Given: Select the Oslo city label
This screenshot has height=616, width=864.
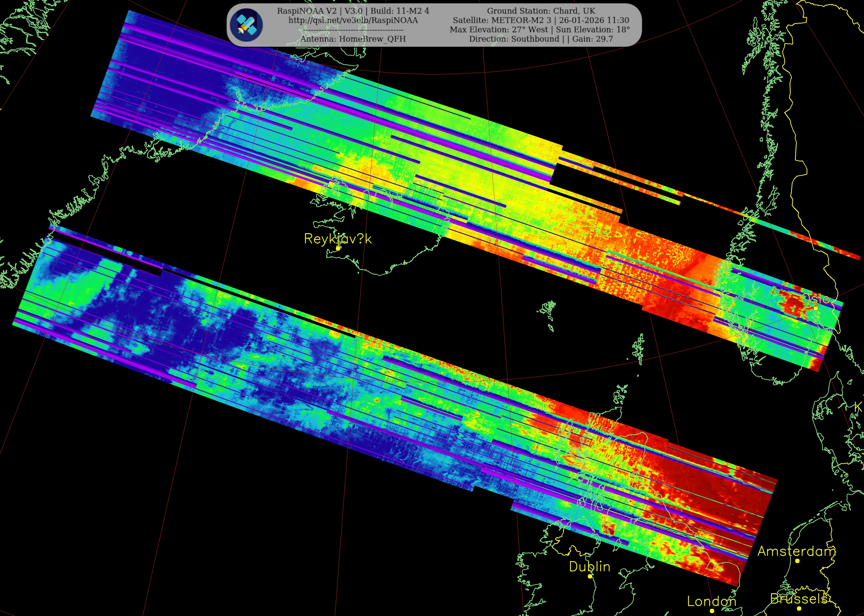Looking at the screenshot, I should [815, 299].
